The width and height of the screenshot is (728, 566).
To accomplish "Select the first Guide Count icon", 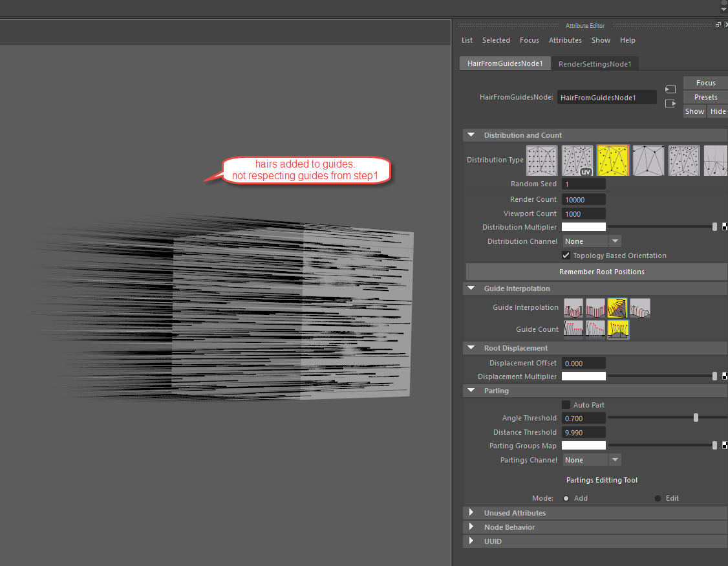I will (573, 329).
